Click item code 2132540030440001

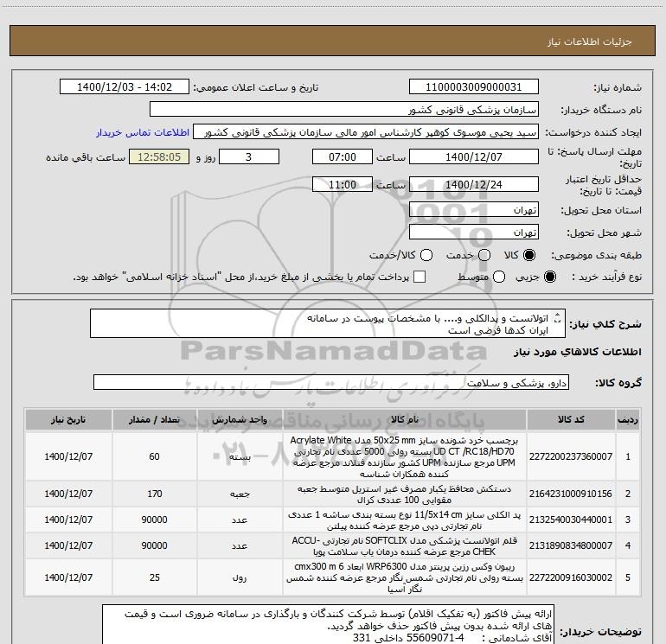click(x=571, y=520)
